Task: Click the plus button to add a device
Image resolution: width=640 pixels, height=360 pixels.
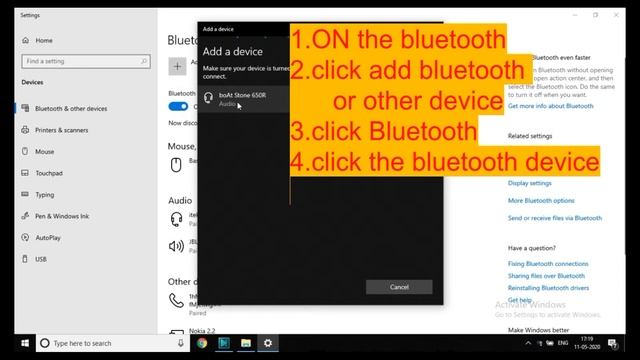Action: pyautogui.click(x=178, y=66)
